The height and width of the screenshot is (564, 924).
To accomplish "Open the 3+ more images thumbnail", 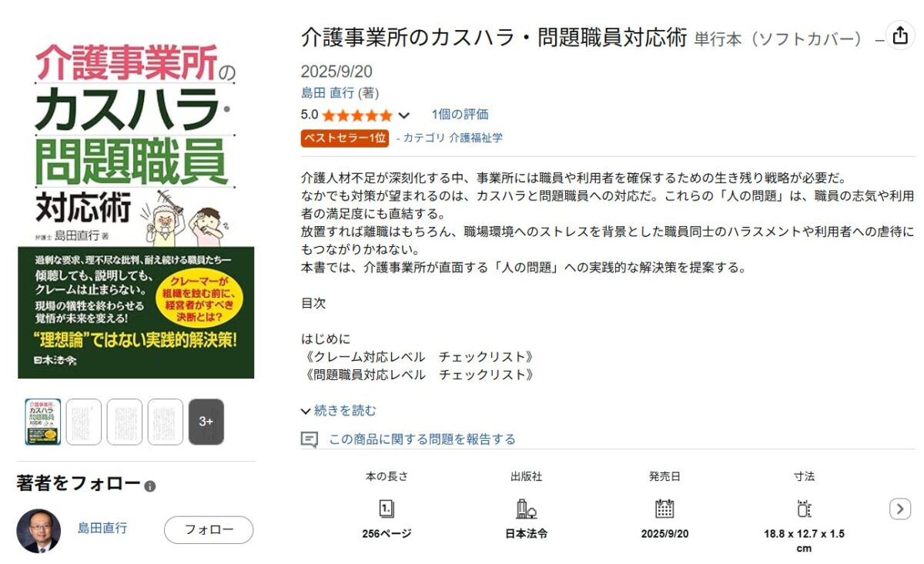I will pos(206,422).
